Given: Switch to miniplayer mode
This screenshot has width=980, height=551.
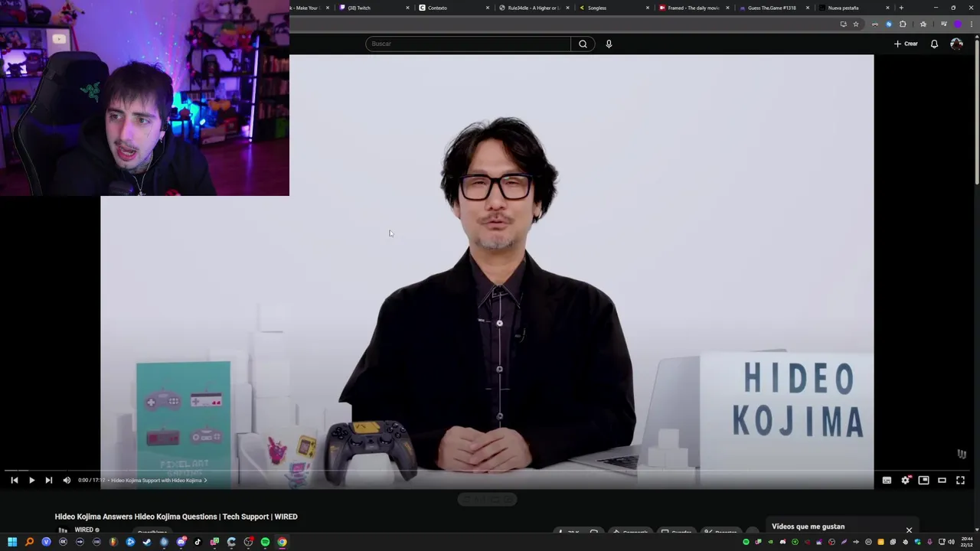Looking at the screenshot, I should coord(923,480).
